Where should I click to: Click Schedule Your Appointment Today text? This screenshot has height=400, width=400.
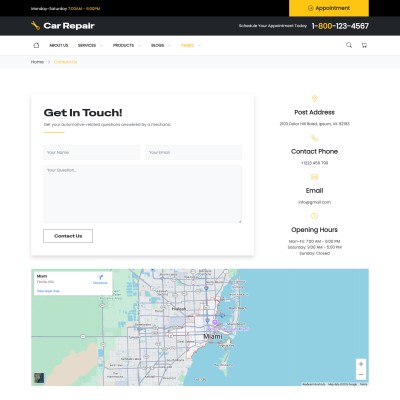273,26
